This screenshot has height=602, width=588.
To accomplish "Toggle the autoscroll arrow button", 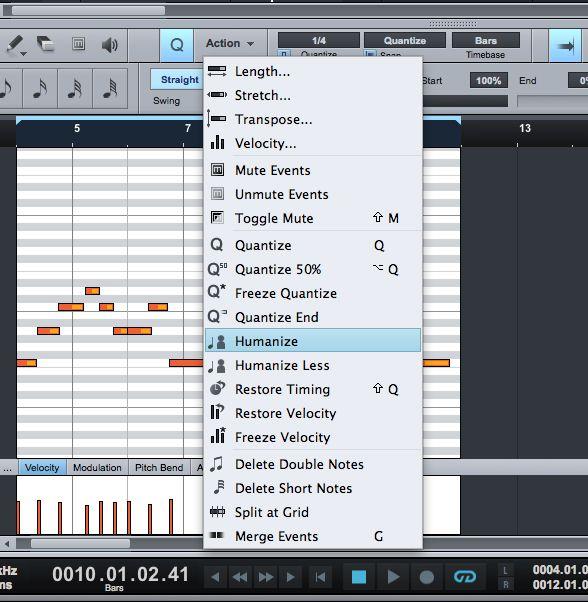I will (565, 46).
